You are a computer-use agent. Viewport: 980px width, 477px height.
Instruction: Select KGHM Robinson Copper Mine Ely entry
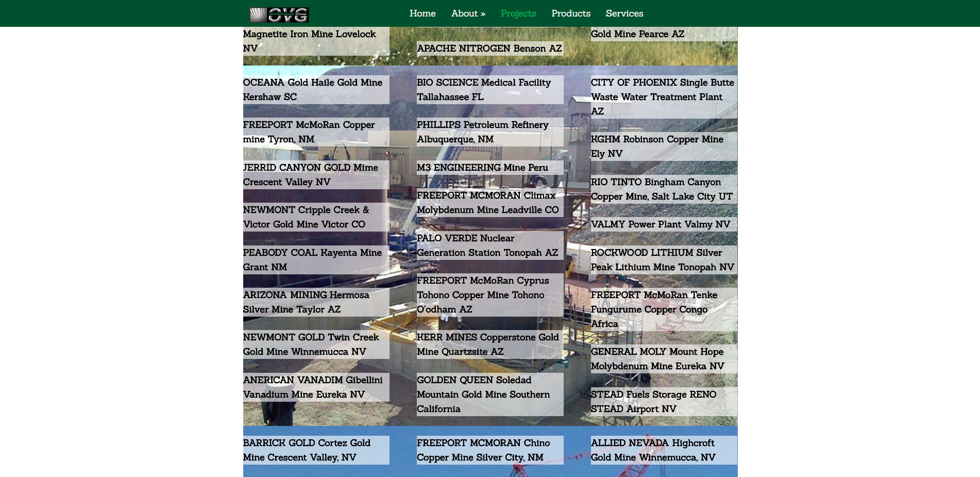point(664,146)
